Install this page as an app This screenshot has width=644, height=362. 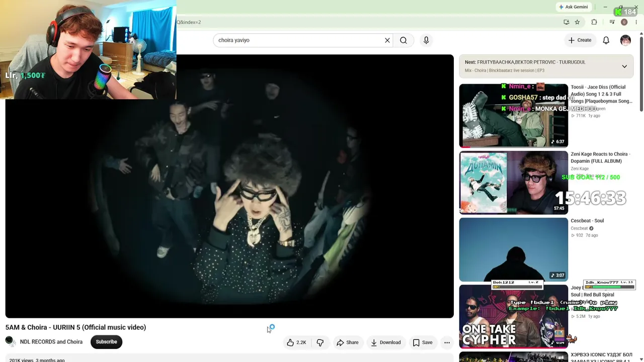tap(567, 22)
